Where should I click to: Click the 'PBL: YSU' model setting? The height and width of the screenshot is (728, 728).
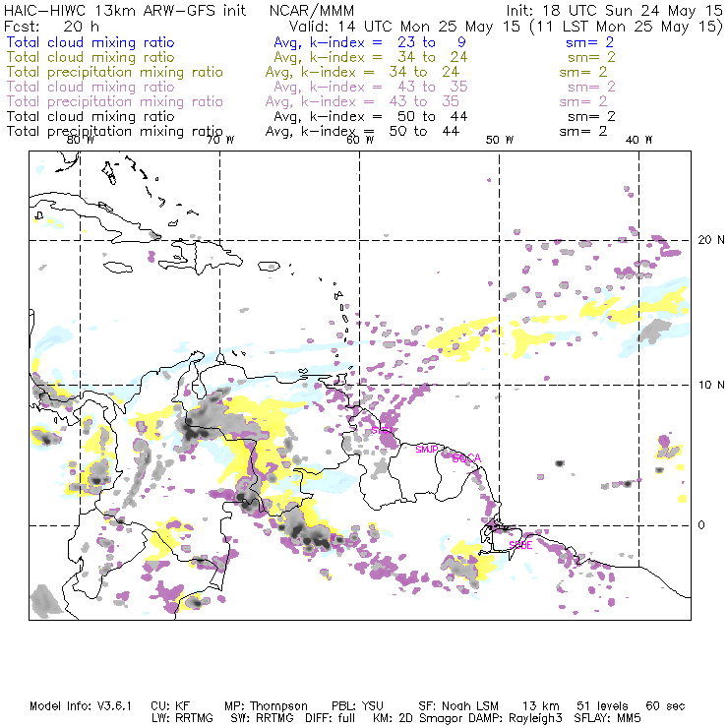[x=357, y=706]
